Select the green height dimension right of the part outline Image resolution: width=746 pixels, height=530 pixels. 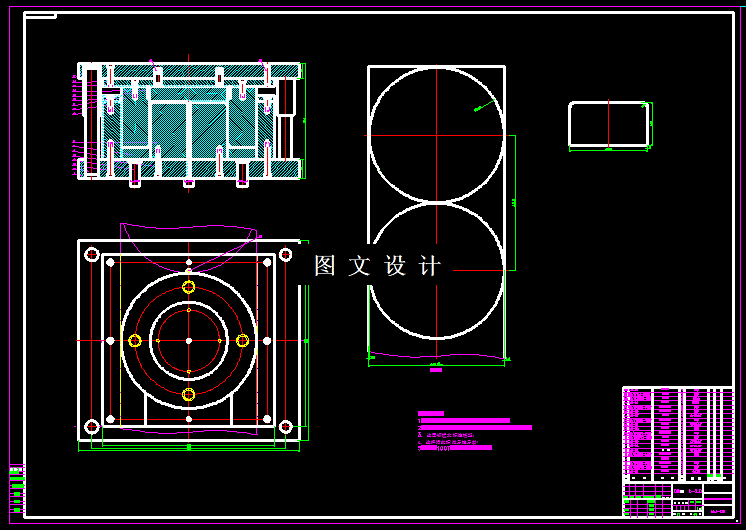(651, 124)
